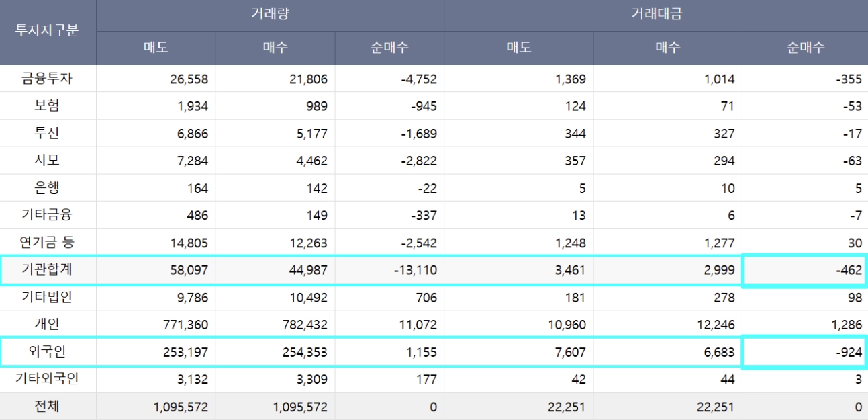Select the 외국인 row label
Viewport: 868px width, 420px height.
click(47, 352)
